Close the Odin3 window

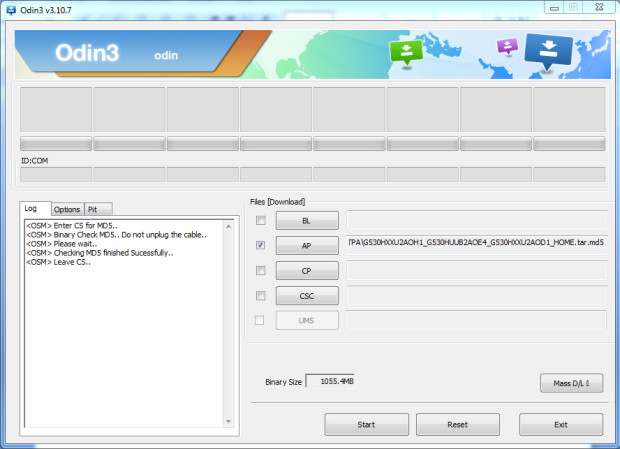pos(602,8)
